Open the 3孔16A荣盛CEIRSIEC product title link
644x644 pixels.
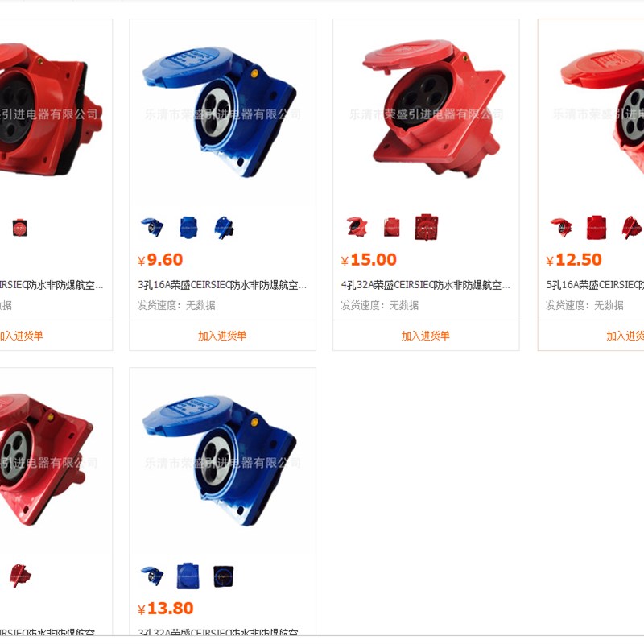coord(222,285)
